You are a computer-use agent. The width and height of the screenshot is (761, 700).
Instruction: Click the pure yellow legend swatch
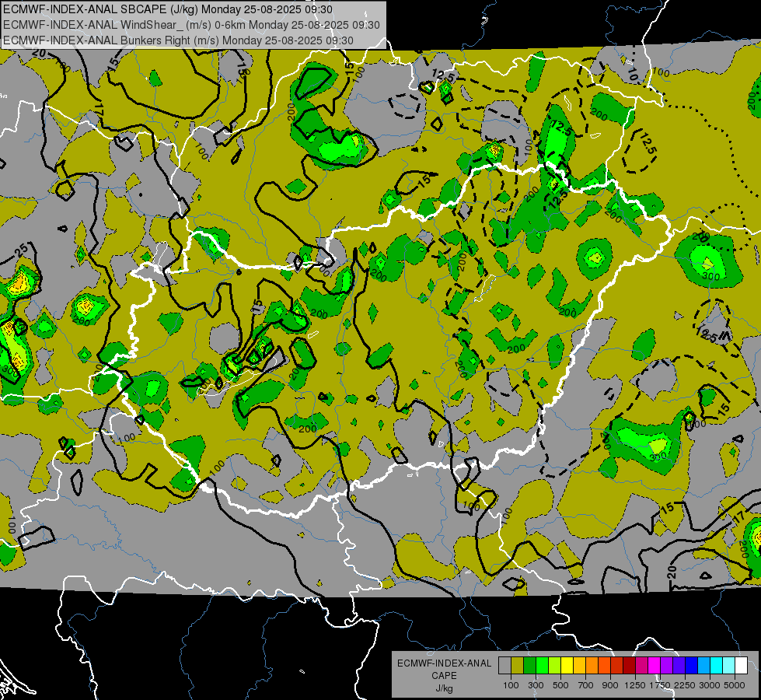coord(567,666)
